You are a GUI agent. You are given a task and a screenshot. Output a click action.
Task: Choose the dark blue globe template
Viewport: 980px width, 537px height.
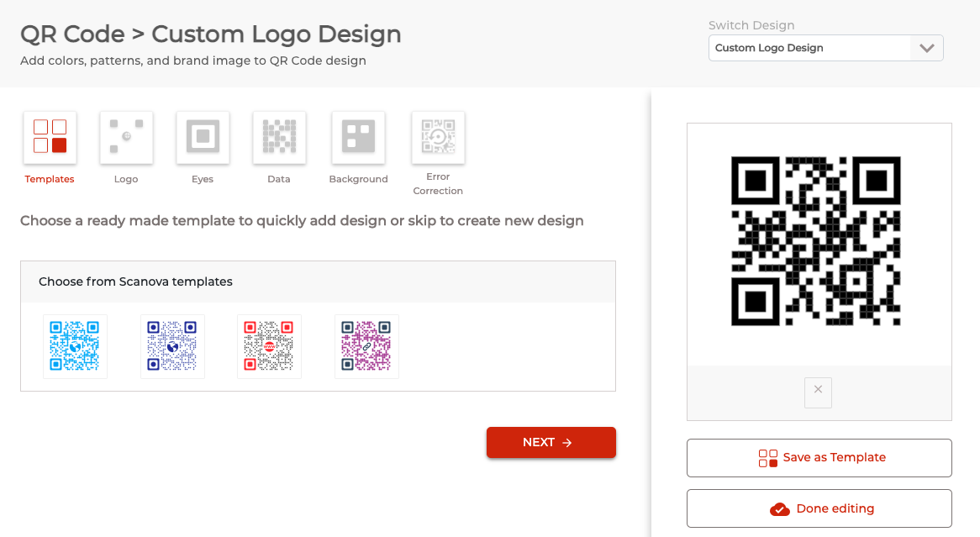point(172,346)
